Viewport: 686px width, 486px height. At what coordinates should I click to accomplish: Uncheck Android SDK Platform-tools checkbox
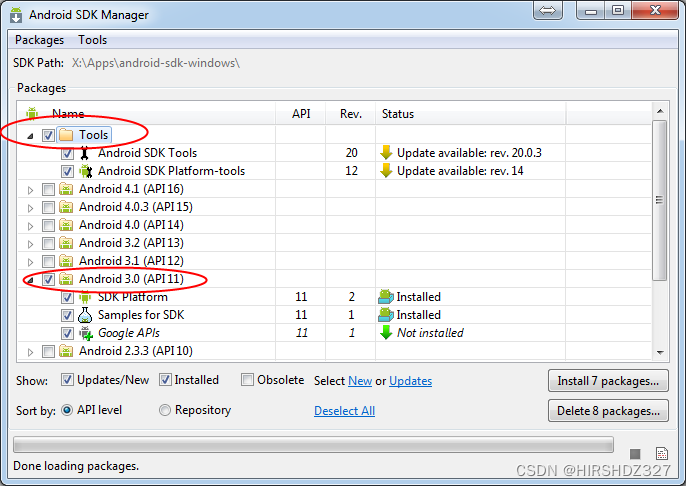(67, 171)
